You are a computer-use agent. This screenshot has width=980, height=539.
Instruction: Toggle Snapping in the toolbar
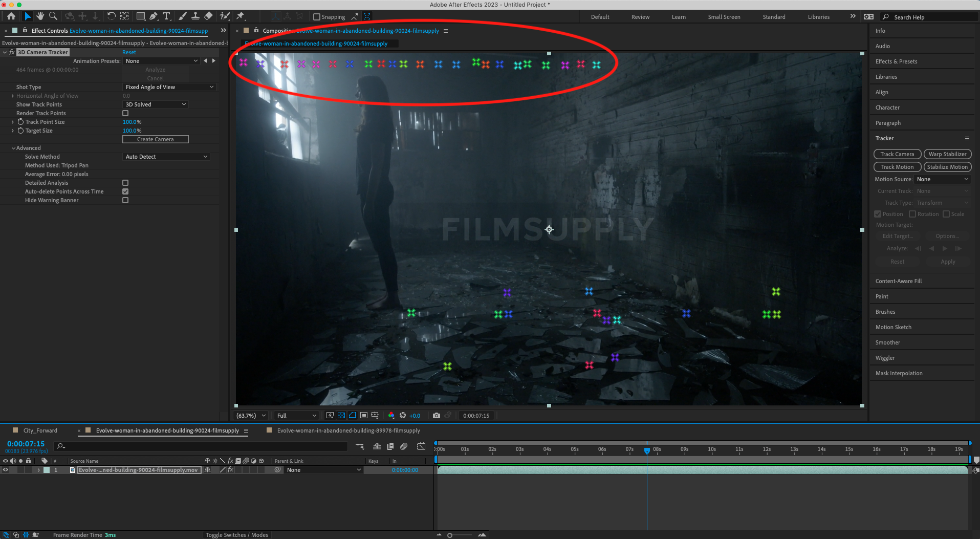(316, 16)
